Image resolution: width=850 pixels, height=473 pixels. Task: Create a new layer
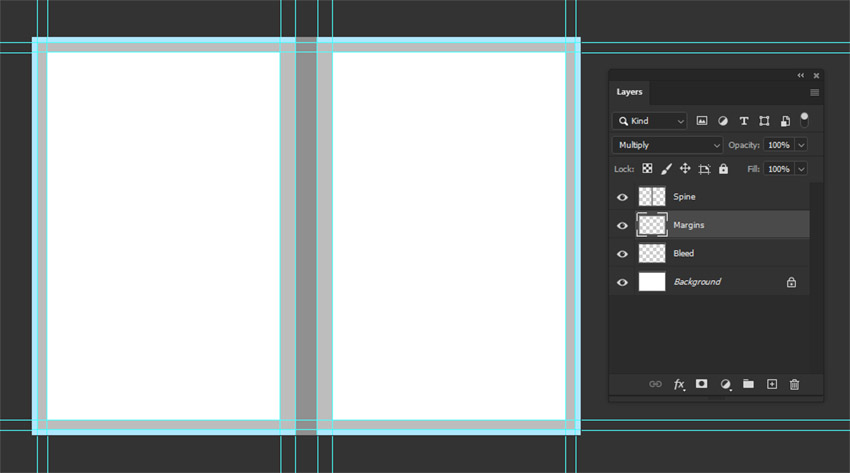pos(772,384)
